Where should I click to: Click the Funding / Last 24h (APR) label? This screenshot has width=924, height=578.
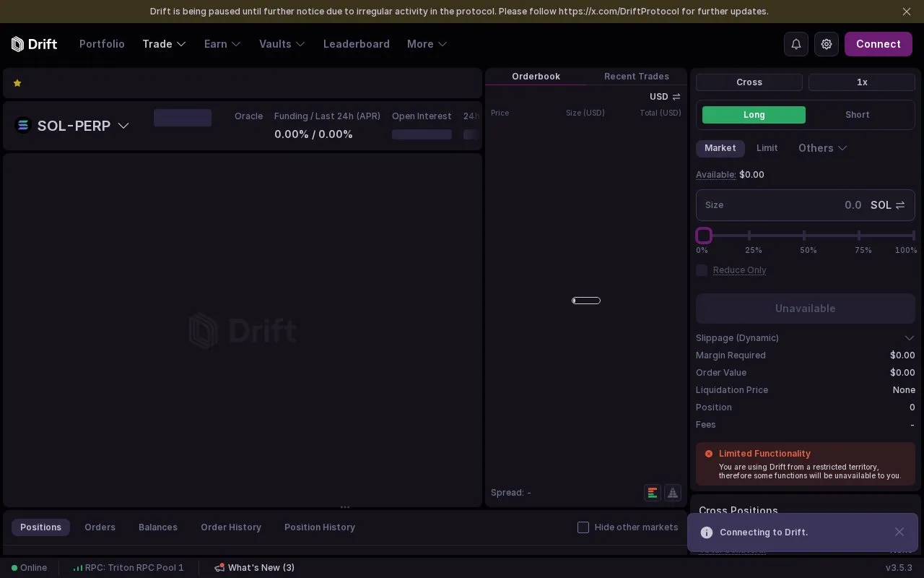click(327, 116)
